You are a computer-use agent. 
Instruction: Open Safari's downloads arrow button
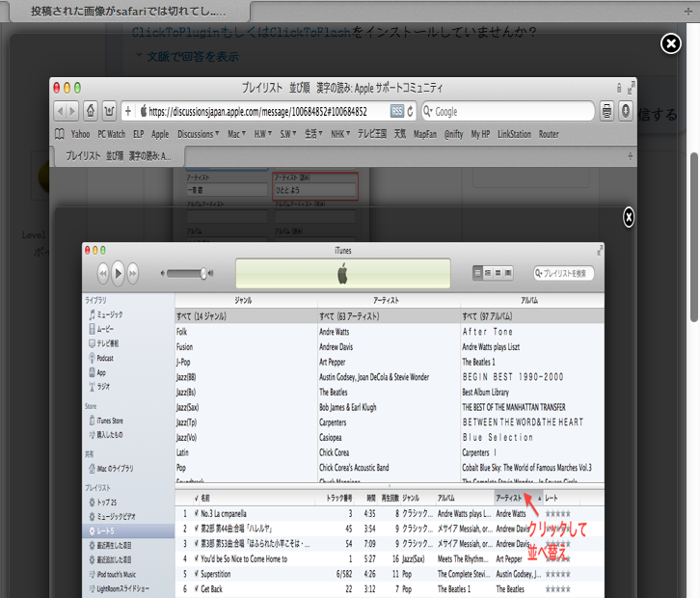626,111
